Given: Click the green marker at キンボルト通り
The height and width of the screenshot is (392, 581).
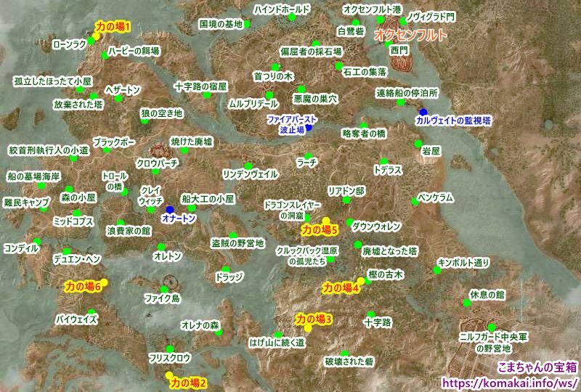Looking at the screenshot, I should (x=437, y=270).
